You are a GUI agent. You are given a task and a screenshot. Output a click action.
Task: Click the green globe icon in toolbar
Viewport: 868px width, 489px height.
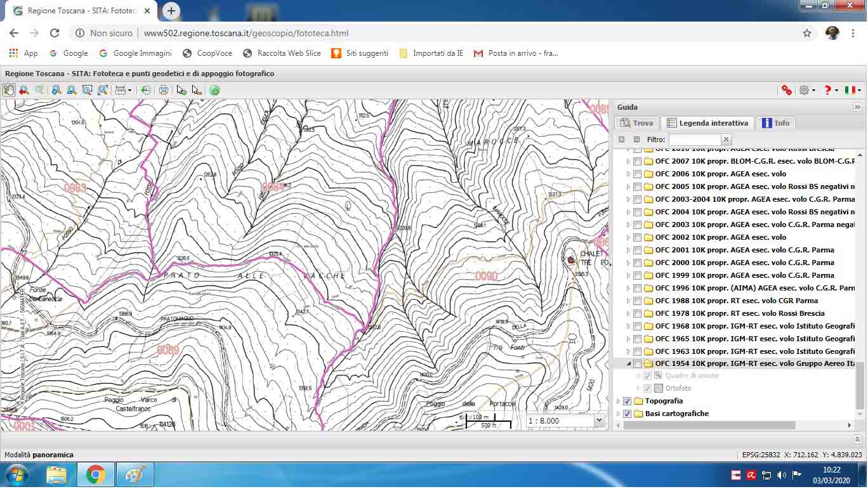click(x=214, y=90)
